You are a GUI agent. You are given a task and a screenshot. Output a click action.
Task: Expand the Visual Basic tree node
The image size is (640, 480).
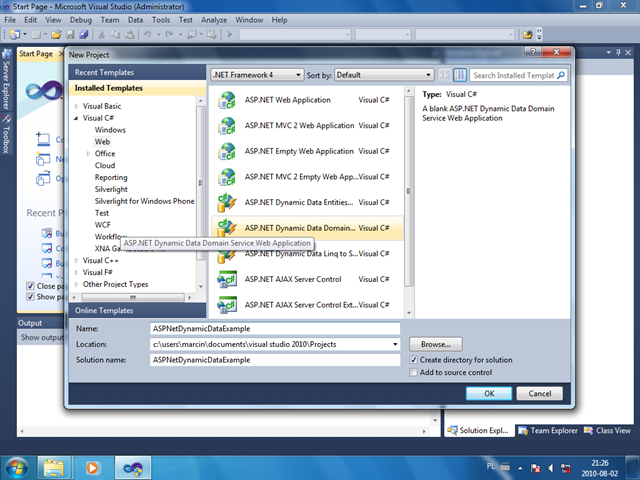point(76,106)
